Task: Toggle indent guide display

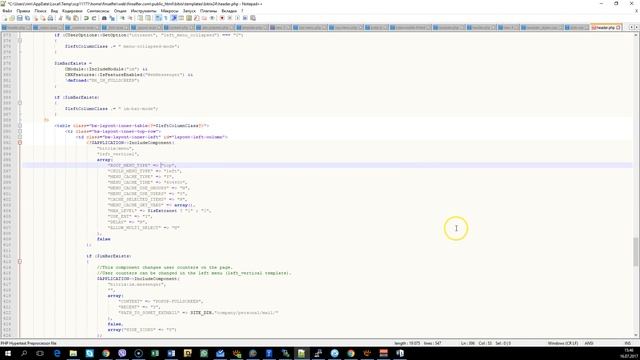Action: (173, 18)
